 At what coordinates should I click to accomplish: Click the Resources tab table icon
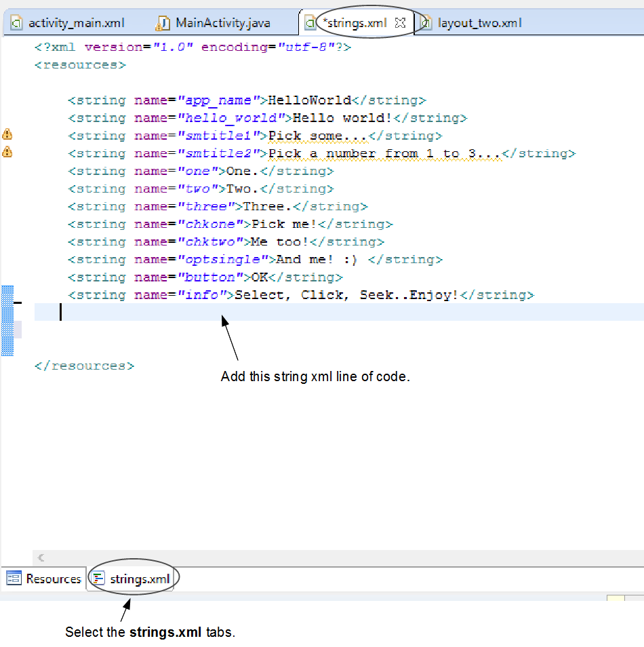coord(14,578)
